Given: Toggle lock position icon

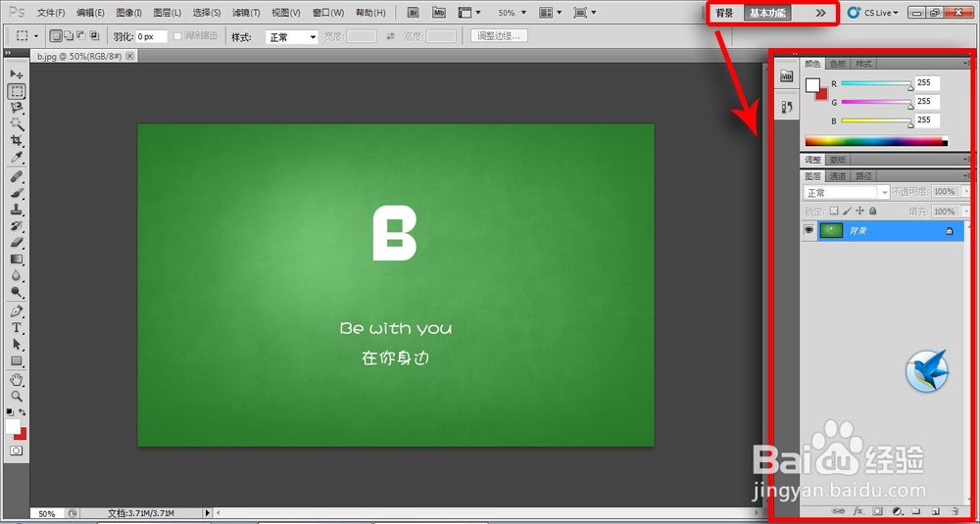Looking at the screenshot, I should coord(860,212).
